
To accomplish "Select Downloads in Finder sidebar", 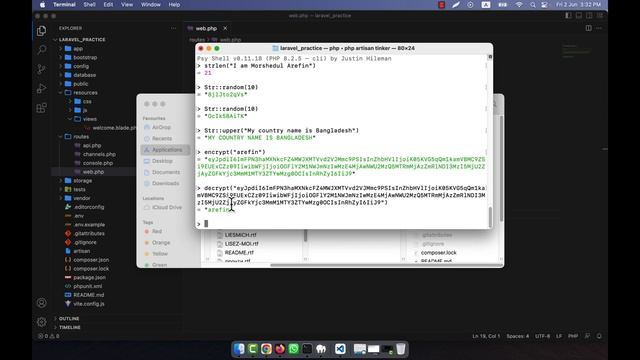I will [x=166, y=183].
